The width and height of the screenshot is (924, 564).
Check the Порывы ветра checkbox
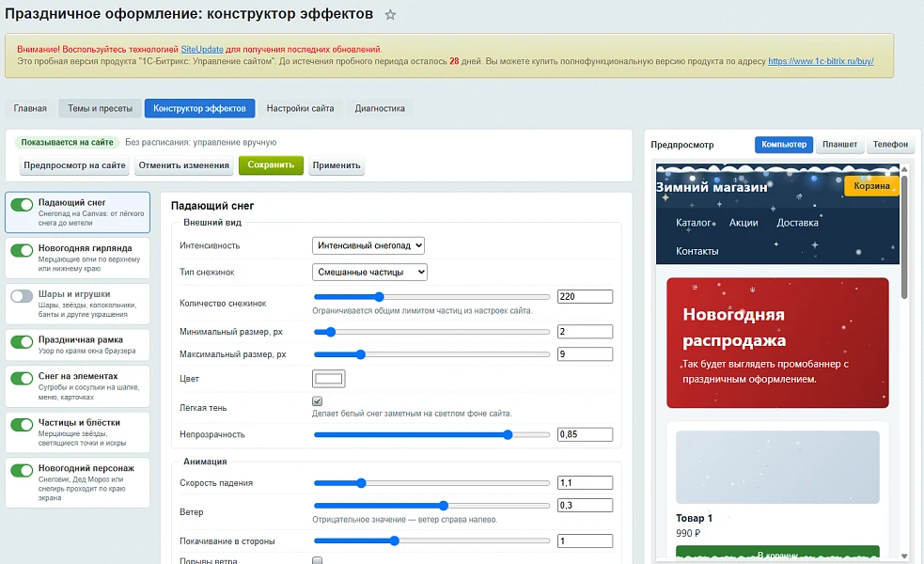(317, 560)
